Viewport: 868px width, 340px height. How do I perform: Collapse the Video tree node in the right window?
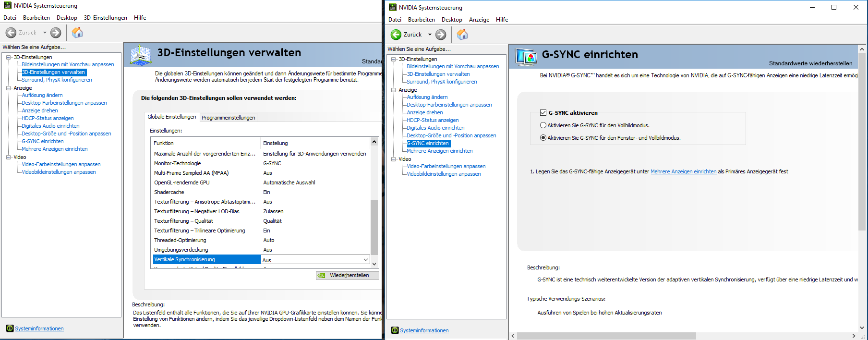tap(394, 159)
